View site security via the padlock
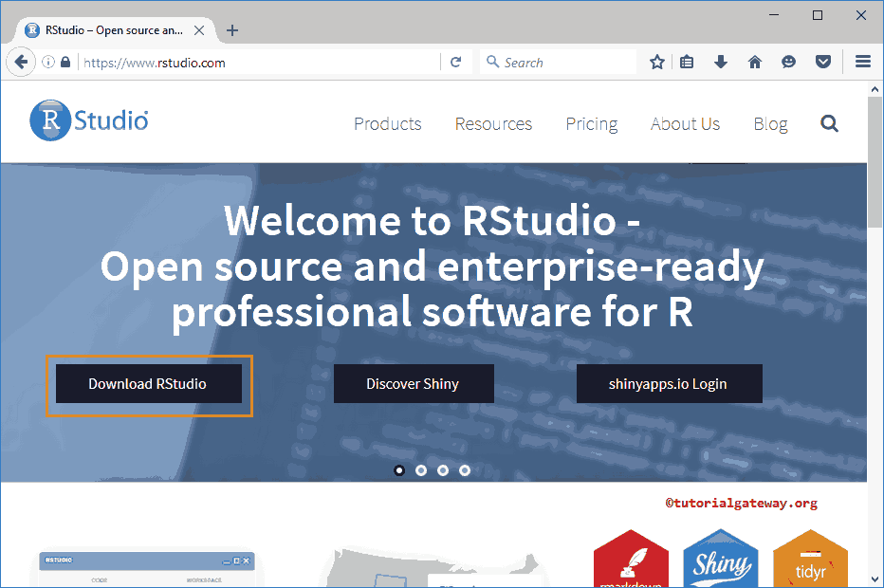Image resolution: width=884 pixels, height=588 pixels. point(64,62)
